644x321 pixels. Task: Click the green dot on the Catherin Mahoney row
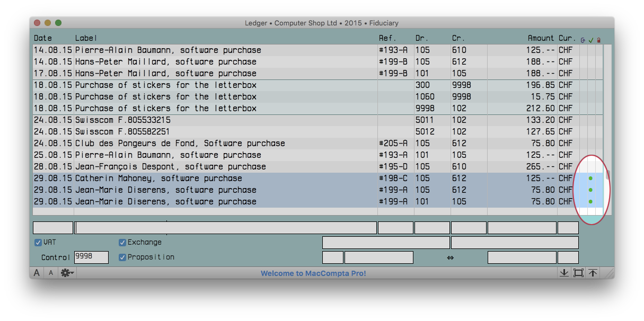click(590, 179)
